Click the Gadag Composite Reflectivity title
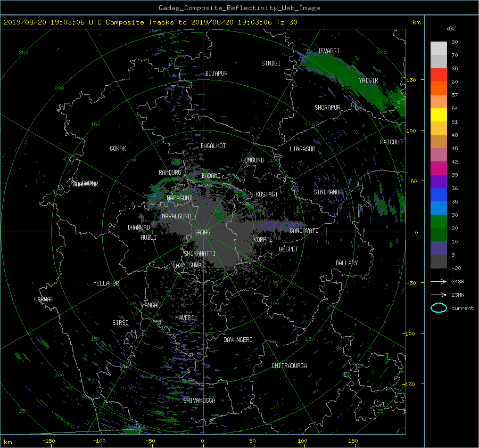 tap(239, 8)
